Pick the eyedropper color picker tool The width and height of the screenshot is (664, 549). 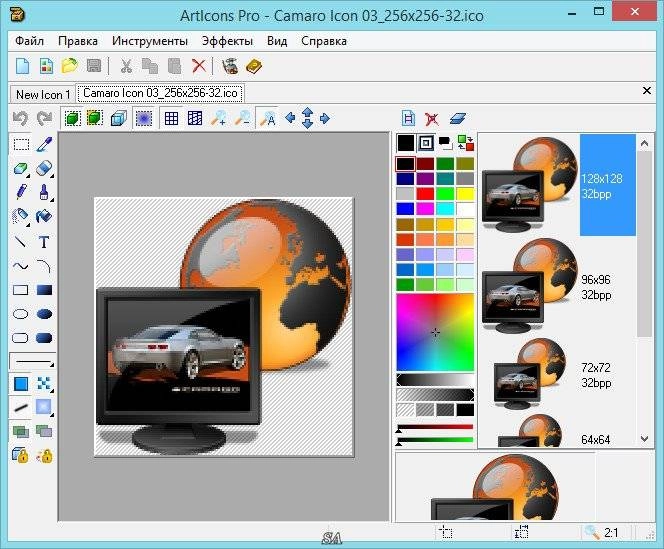point(44,144)
